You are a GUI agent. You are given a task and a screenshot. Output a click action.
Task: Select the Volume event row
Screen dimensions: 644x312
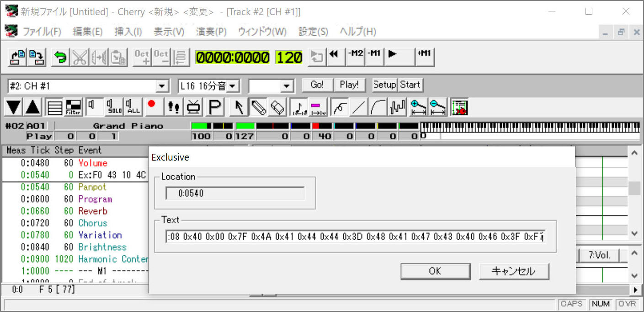[x=76, y=163]
